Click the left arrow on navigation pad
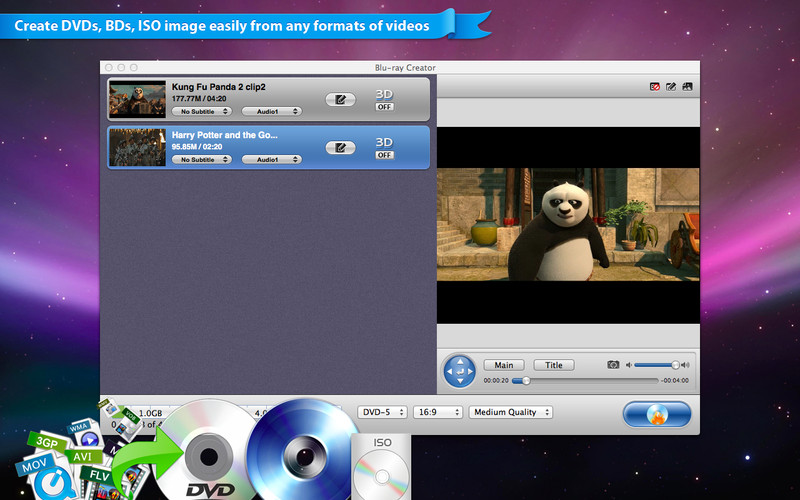Screen dimensions: 800x500 tap(449, 371)
